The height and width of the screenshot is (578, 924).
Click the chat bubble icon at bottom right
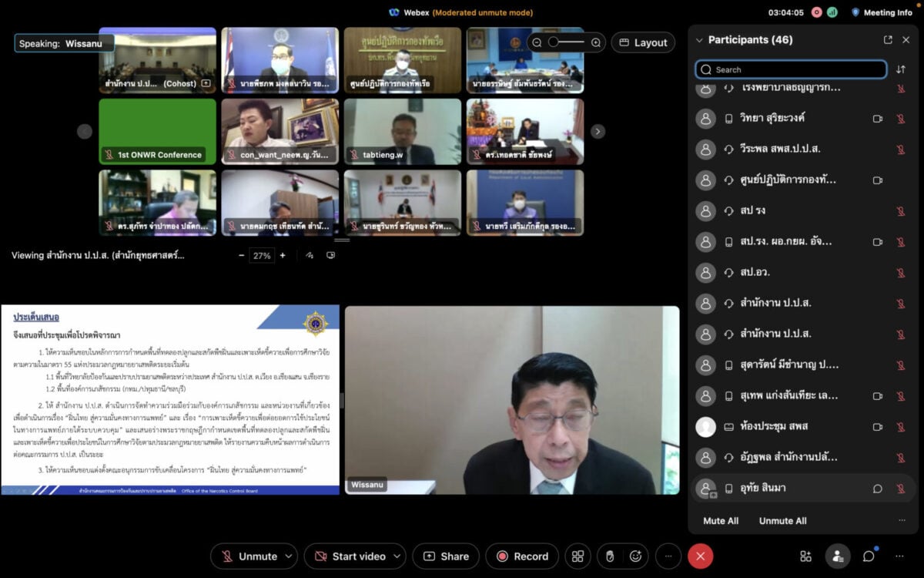click(x=869, y=556)
